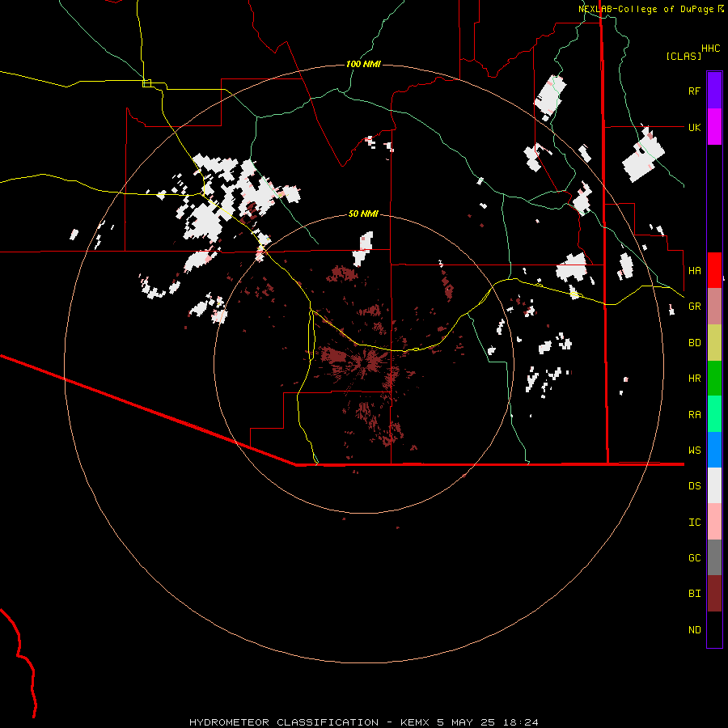Click the GC gray legend swatch

coord(714,557)
